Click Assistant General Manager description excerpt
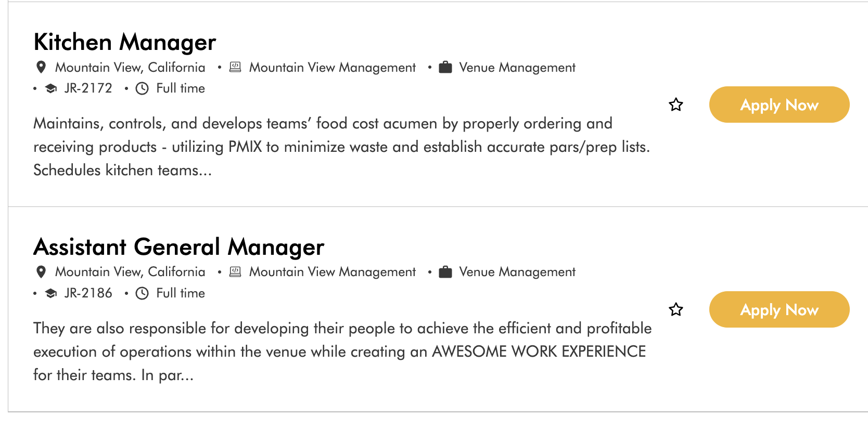The width and height of the screenshot is (868, 442). (x=342, y=352)
